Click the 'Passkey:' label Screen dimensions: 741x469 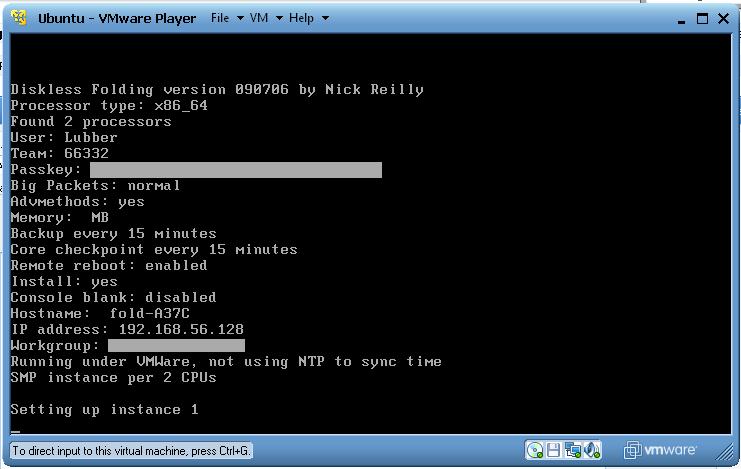[46, 170]
